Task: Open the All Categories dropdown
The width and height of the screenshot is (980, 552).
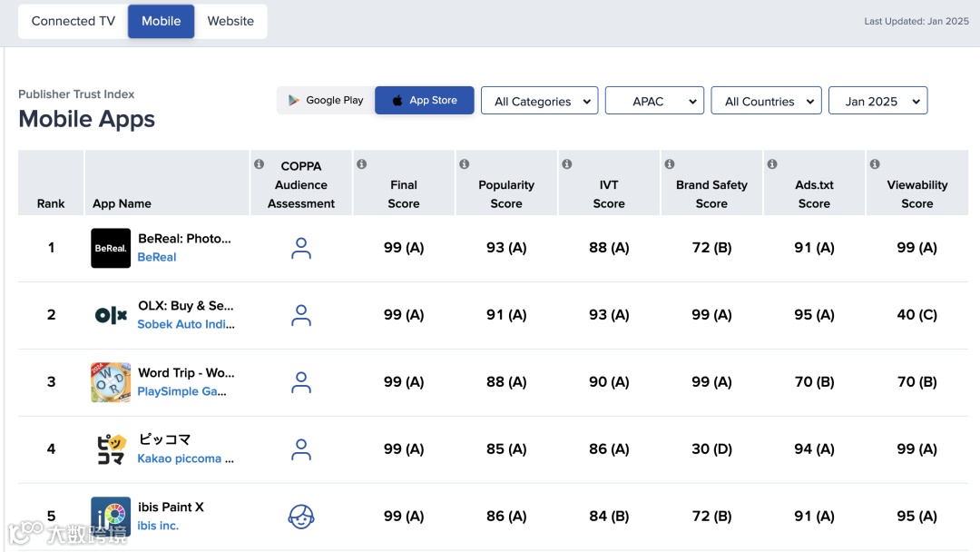Action: (540, 102)
